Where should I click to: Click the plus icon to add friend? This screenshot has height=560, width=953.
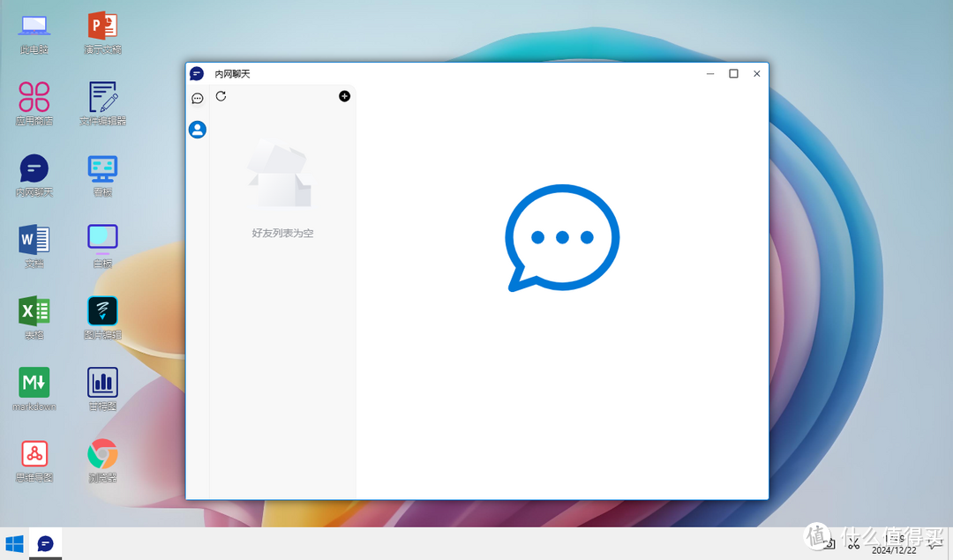pyautogui.click(x=344, y=96)
